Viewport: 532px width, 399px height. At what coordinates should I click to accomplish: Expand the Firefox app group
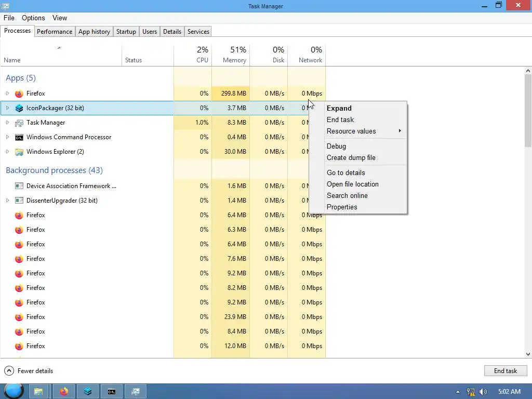tap(7, 94)
